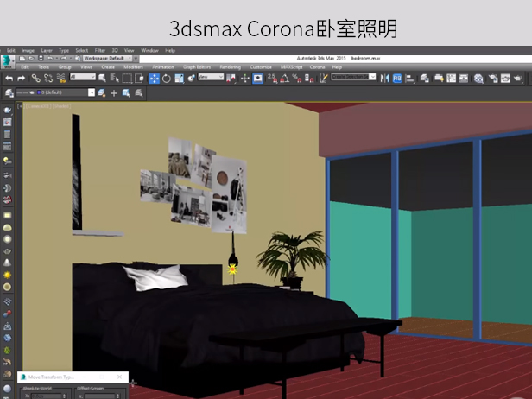Activate the Select and Rotate tool
The image size is (532, 399).
(x=168, y=78)
